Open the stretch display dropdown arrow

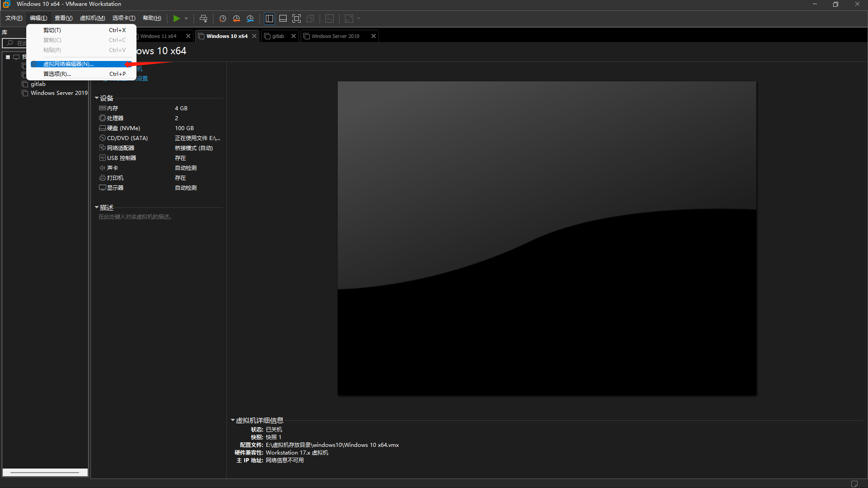point(359,19)
